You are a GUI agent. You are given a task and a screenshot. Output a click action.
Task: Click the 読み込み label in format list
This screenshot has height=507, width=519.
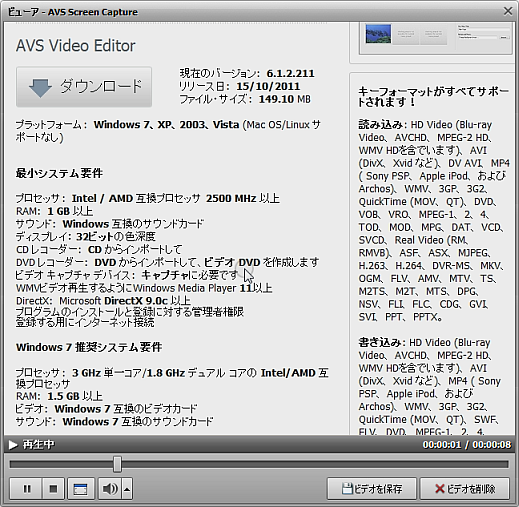(x=381, y=124)
